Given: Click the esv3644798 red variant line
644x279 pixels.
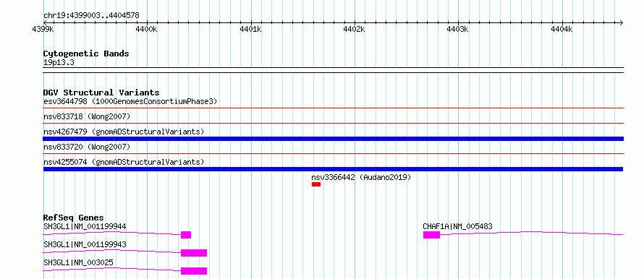Looking at the screenshot, I should tap(334, 108).
